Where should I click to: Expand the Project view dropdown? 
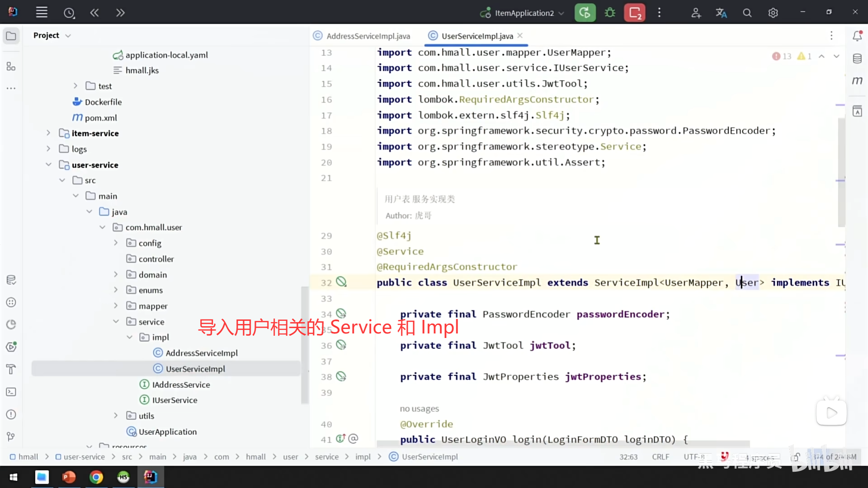68,36
